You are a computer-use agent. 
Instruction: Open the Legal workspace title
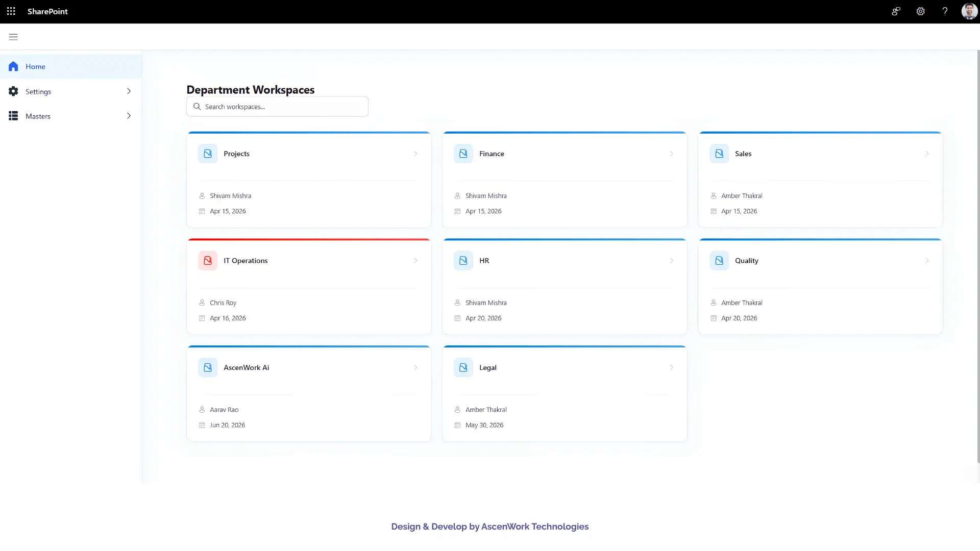coord(488,367)
